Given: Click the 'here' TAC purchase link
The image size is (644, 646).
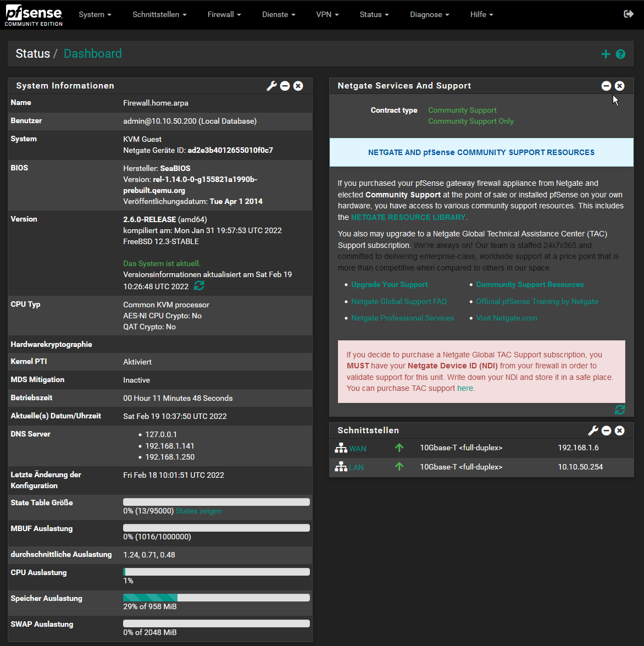Looking at the screenshot, I should [x=465, y=388].
